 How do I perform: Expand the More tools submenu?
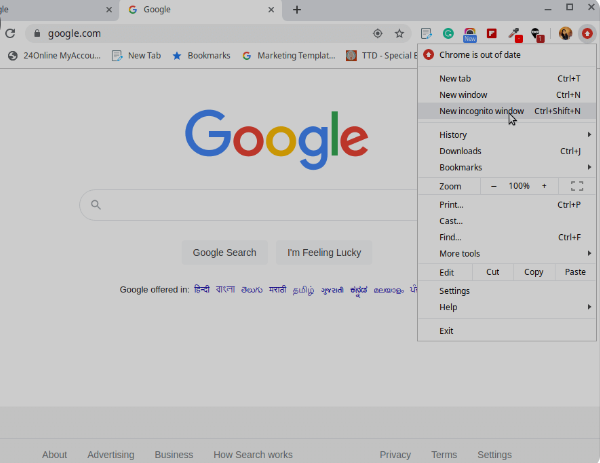coord(507,253)
